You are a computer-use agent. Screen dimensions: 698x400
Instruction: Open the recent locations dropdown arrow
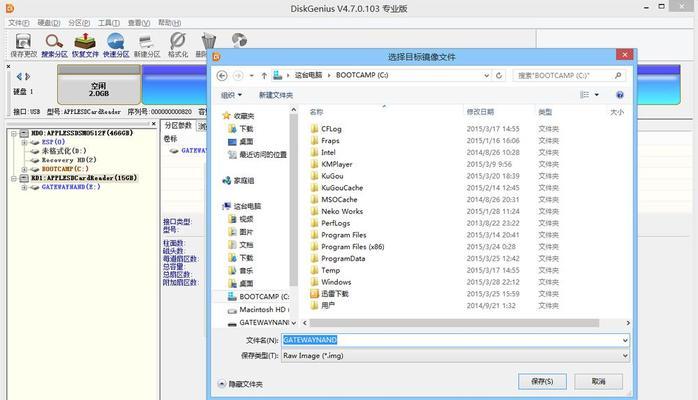coord(252,76)
